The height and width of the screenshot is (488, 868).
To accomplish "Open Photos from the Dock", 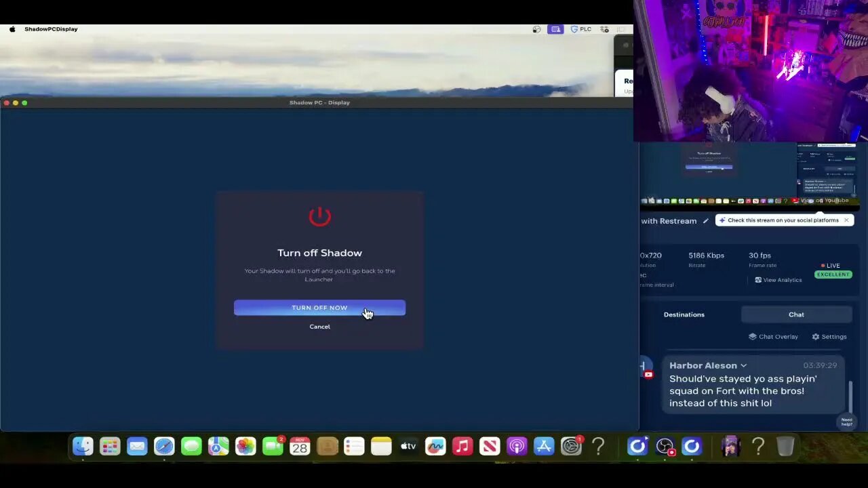I will (x=245, y=447).
